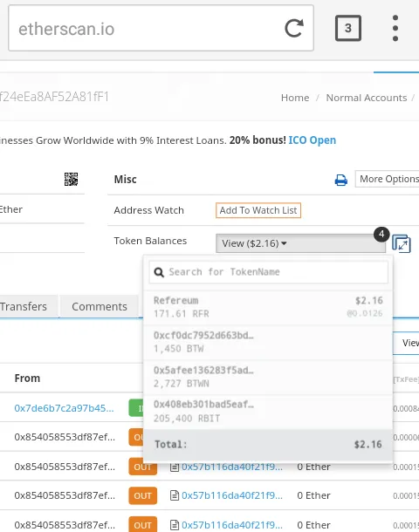
Task: Follow the ICO Open ad link
Action: 312,140
